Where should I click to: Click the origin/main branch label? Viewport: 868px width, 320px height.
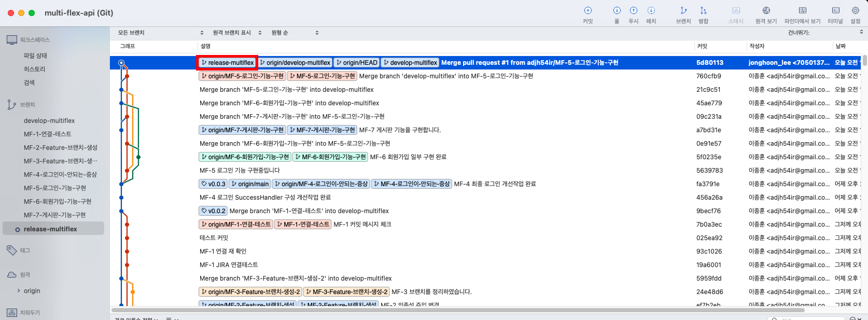coord(250,184)
